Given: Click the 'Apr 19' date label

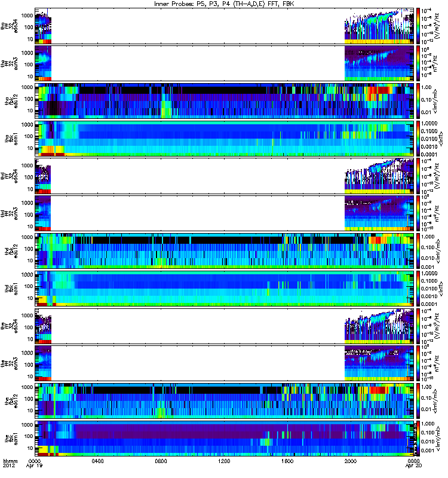Looking at the screenshot, I should coord(35,466).
